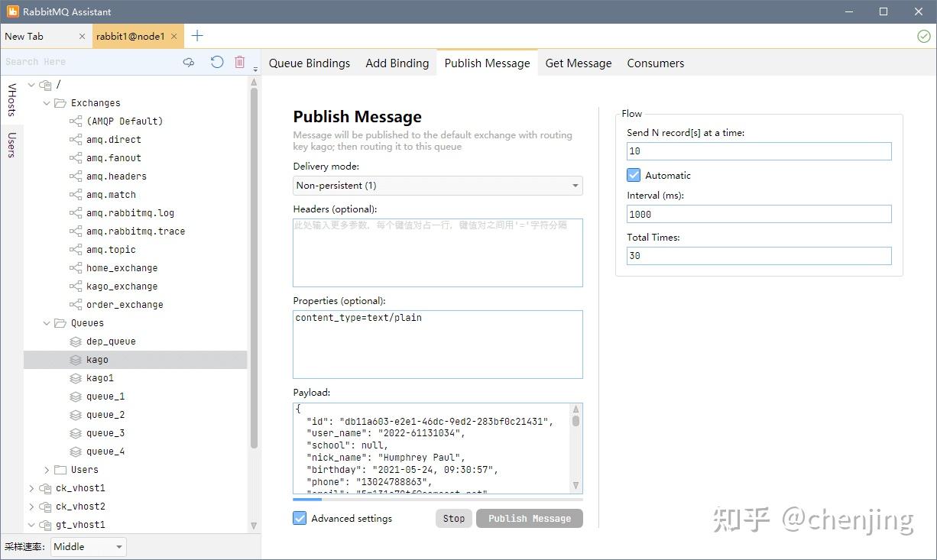Select queue_2 in the tree
937x560 pixels.
pos(105,415)
